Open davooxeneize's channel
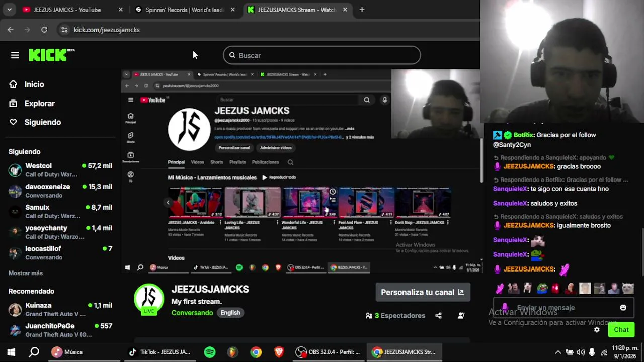The width and height of the screenshot is (644, 362). [x=60, y=191]
